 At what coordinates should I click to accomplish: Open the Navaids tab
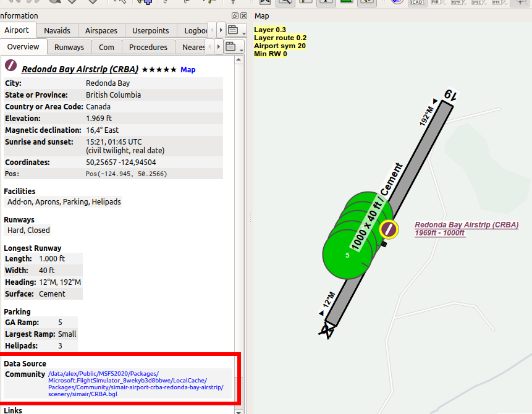(x=57, y=30)
